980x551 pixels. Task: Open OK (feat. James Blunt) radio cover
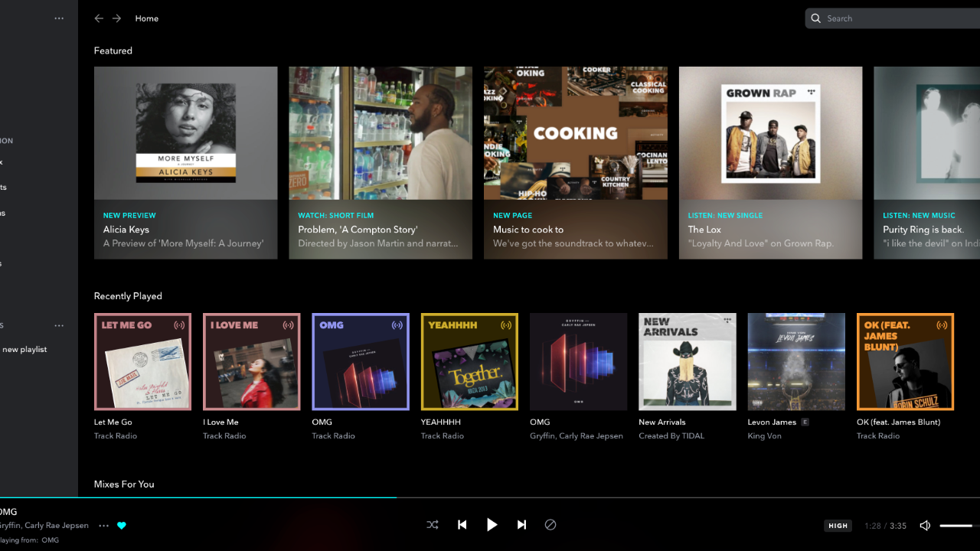click(905, 362)
